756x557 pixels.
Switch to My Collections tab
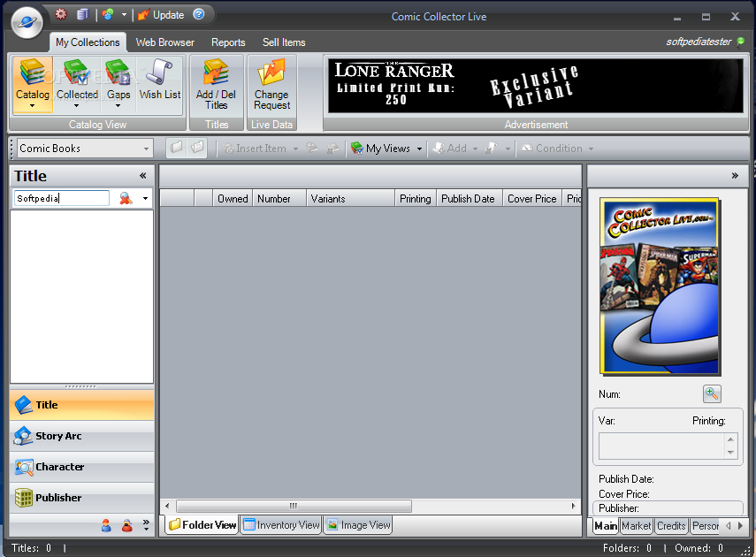(x=88, y=42)
